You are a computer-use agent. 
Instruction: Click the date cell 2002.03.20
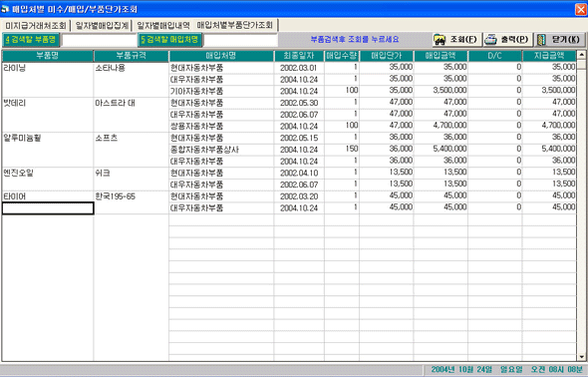pos(299,196)
